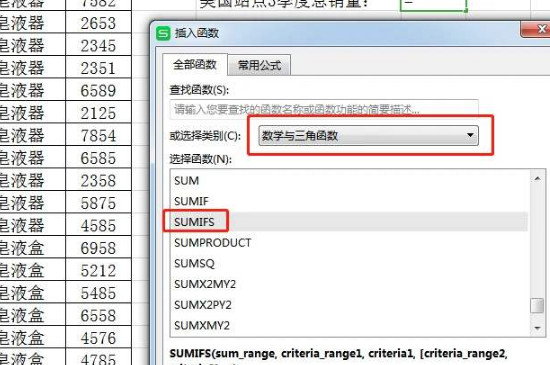This screenshot has width=550, height=365.
Task: Select spreadsheet cell with value 2345
Action: (98, 45)
